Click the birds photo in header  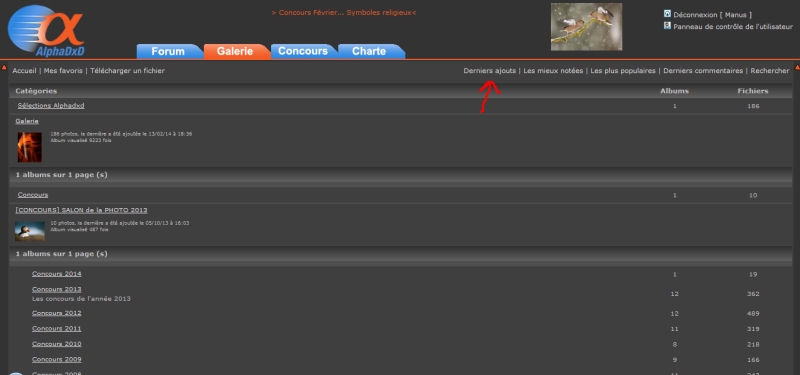586,27
